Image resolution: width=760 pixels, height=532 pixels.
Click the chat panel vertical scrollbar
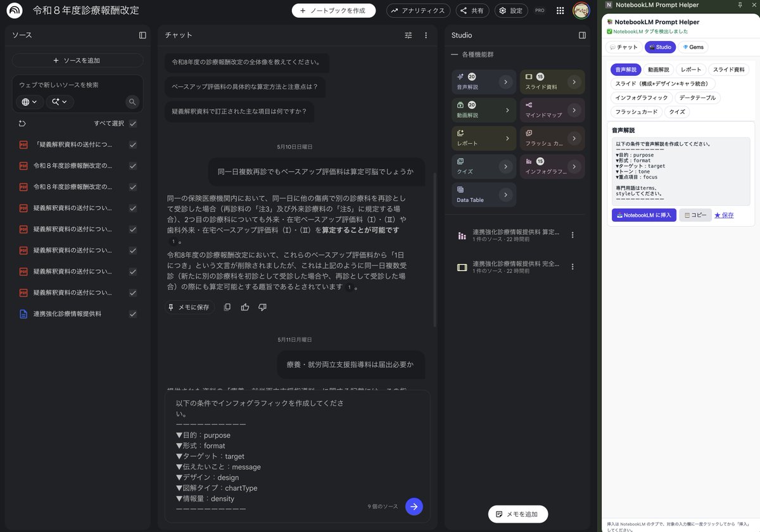(x=434, y=249)
